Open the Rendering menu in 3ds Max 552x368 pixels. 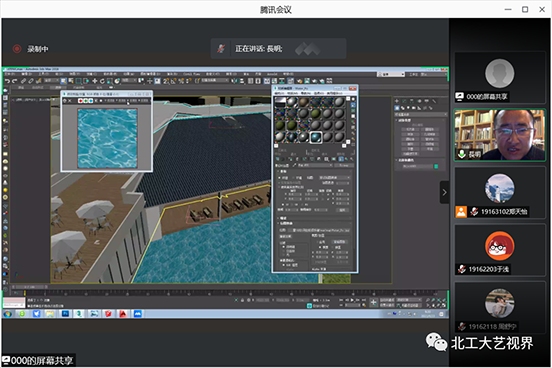click(172, 74)
